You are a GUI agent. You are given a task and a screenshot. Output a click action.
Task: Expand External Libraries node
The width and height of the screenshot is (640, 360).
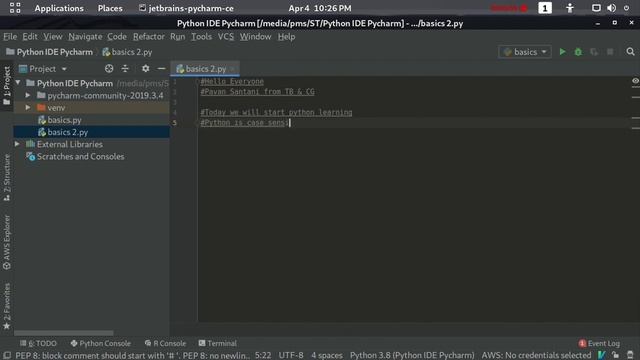point(17,144)
